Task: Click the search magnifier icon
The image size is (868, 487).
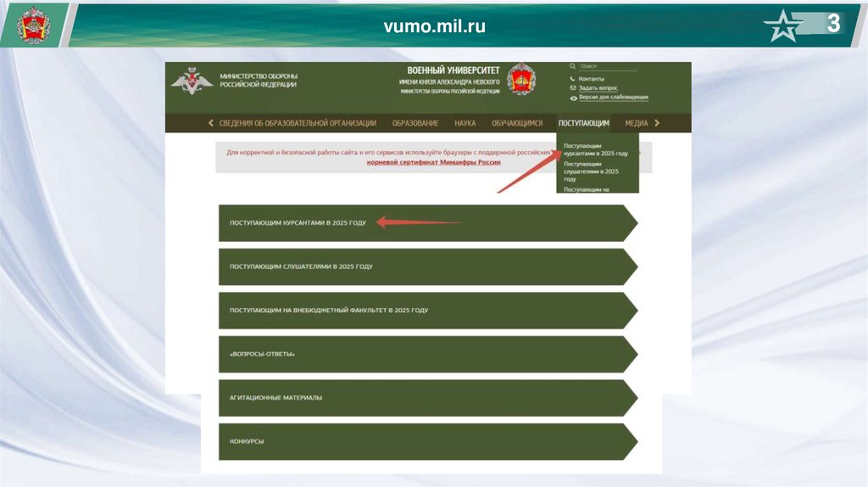Action: (573, 66)
